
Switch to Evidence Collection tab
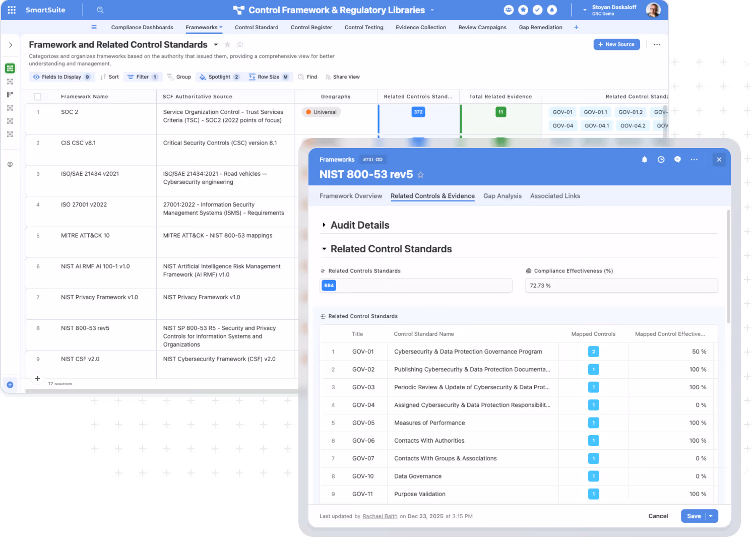coord(421,27)
